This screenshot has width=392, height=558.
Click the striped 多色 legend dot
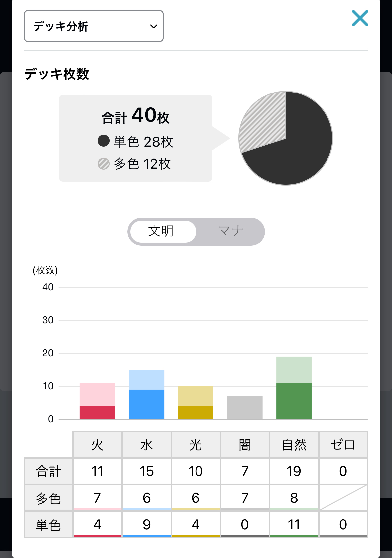point(104,163)
